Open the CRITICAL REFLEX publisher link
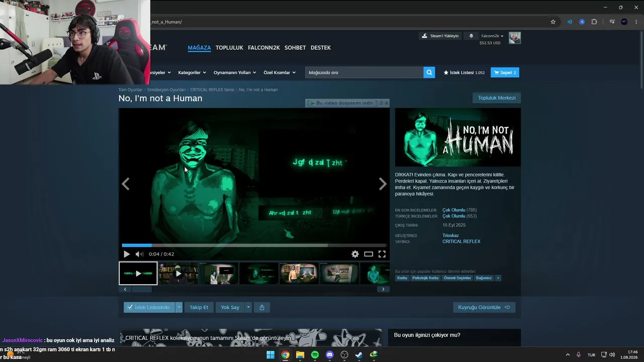Viewport: 644px width, 362px height. tap(461, 241)
